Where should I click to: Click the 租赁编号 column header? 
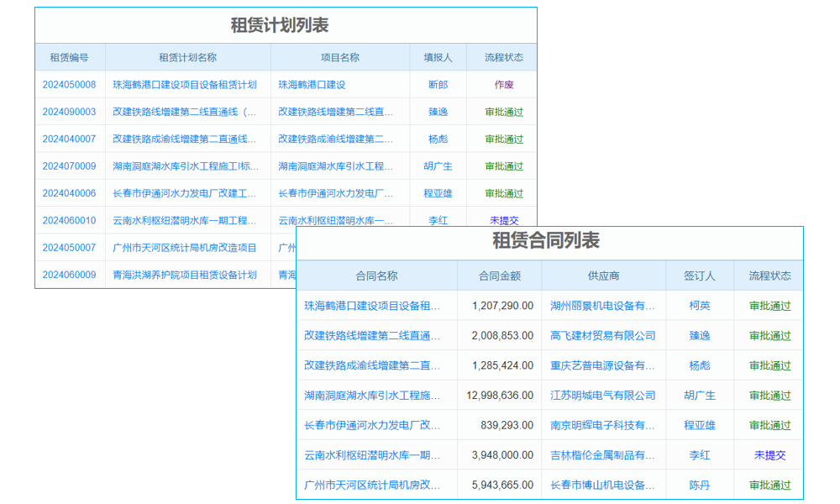click(x=71, y=56)
